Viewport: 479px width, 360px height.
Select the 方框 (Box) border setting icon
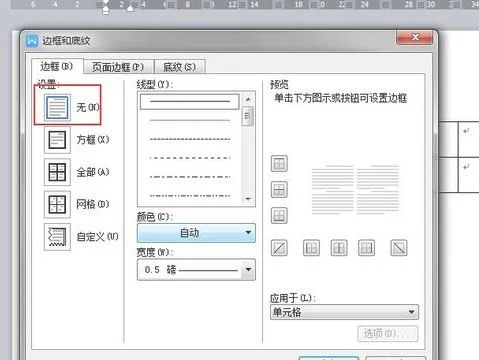[57, 140]
